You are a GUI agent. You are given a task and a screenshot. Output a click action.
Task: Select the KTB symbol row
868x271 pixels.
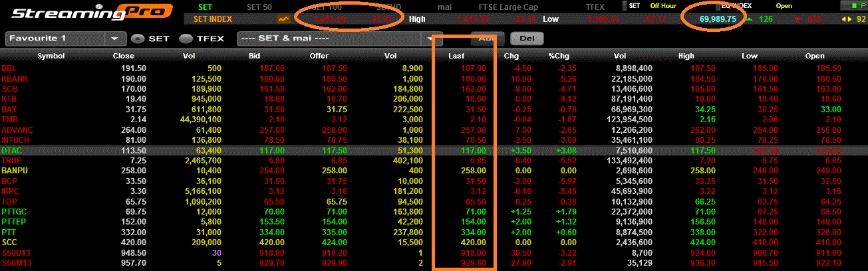pyautogui.click(x=434, y=98)
